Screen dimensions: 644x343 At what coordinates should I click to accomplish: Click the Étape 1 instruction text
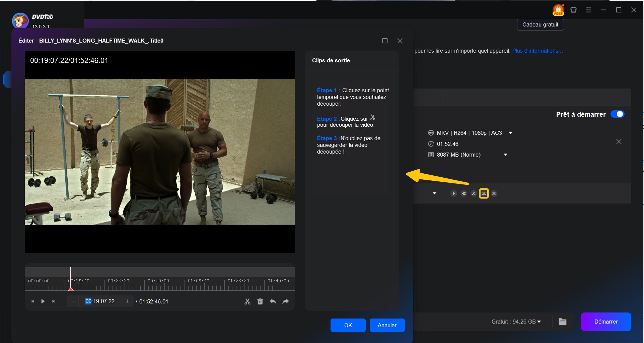(x=353, y=97)
